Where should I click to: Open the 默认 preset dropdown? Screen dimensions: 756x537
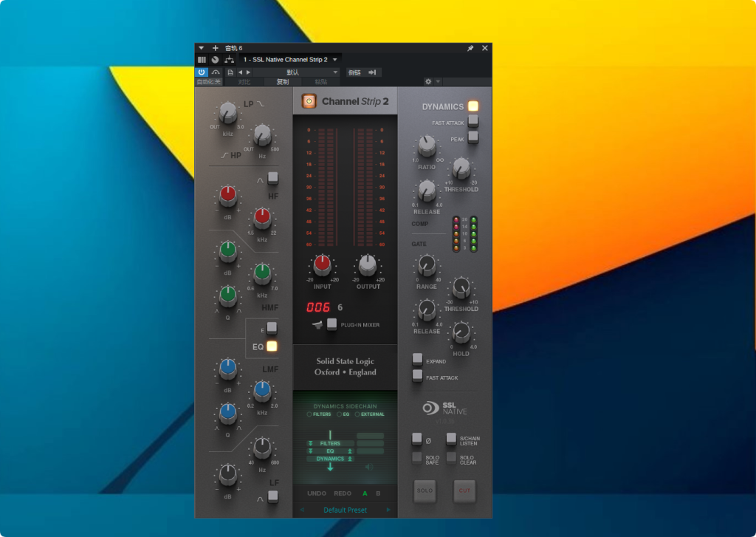(x=295, y=72)
